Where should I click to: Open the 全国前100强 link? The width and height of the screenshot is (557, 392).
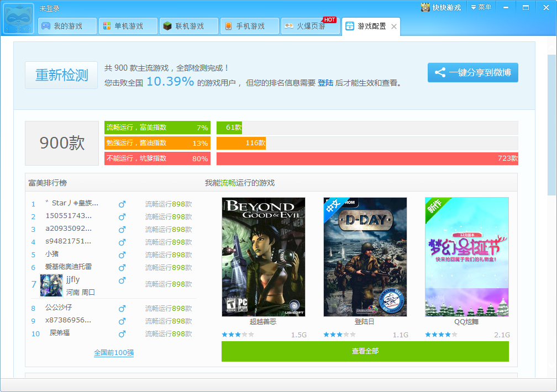click(114, 353)
